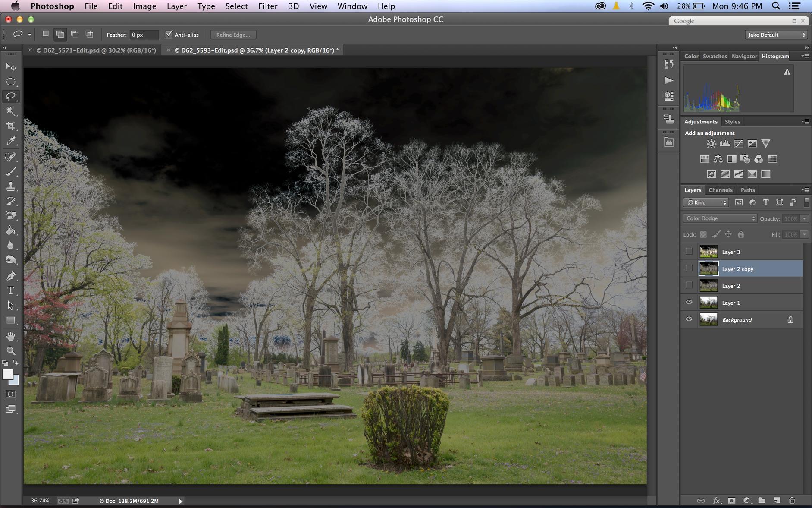Image resolution: width=812 pixels, height=508 pixels.
Task: Add a Brightness/Contrast adjustment
Action: (x=711, y=144)
